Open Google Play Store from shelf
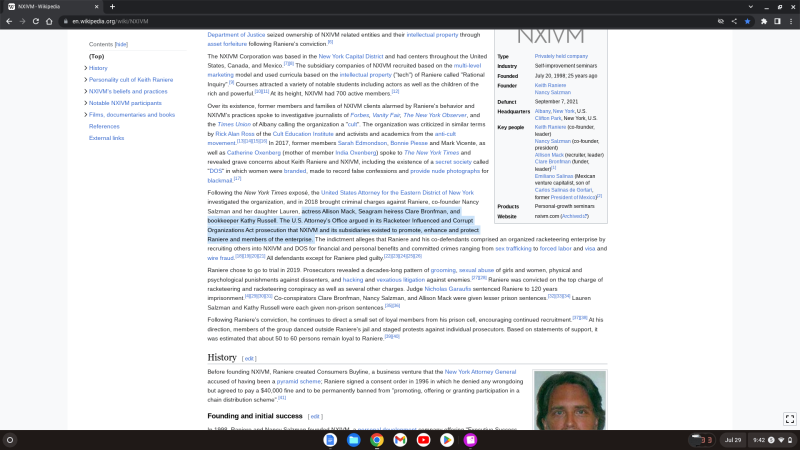This screenshot has height=450, width=800. tap(447, 440)
